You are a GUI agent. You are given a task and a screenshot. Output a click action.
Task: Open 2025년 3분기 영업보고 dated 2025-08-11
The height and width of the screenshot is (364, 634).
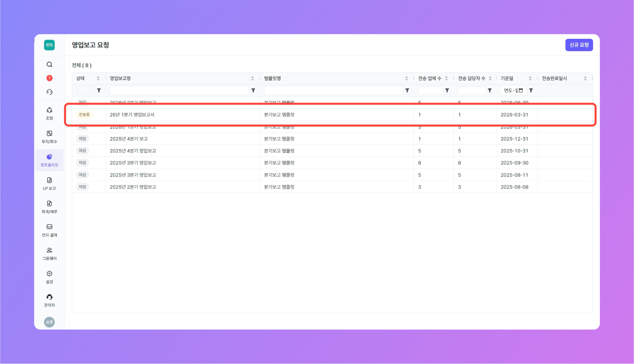pos(133,175)
